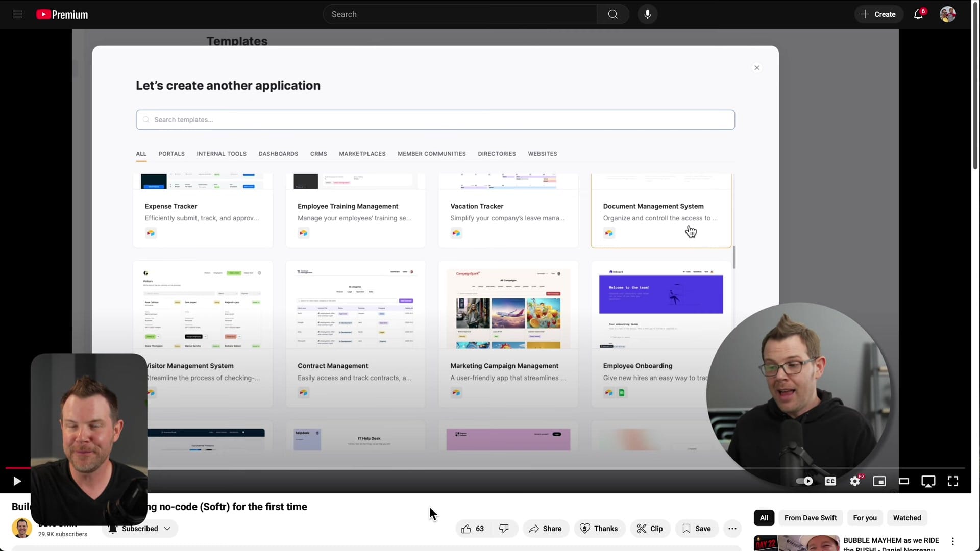The width and height of the screenshot is (980, 551).
Task: Click Dave Swift channel avatar
Action: click(22, 528)
